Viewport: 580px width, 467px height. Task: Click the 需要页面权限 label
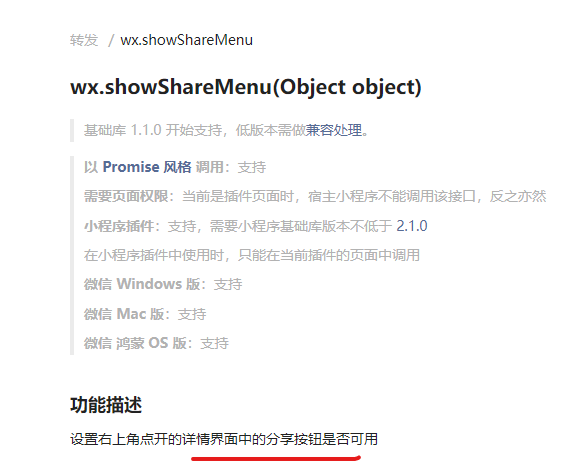(126, 196)
